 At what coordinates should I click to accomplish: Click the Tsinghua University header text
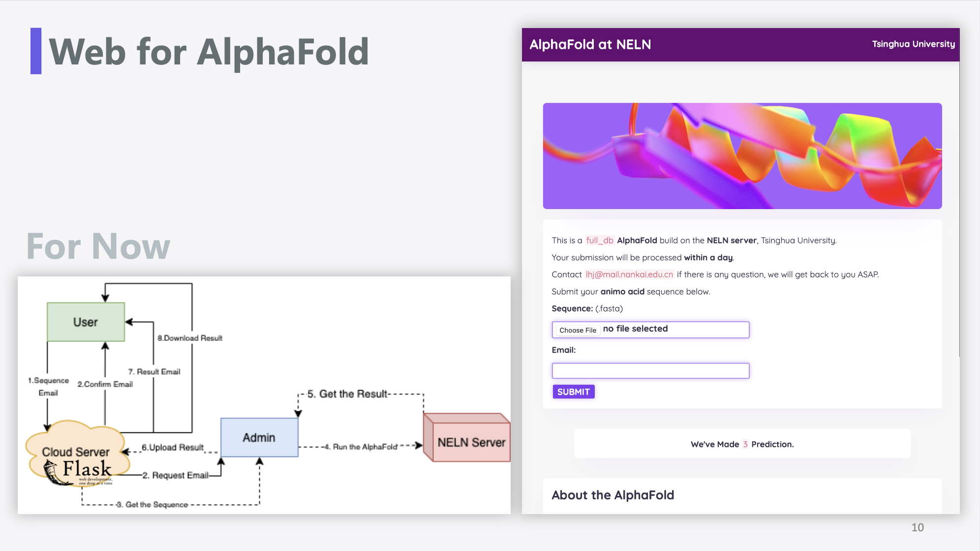tap(913, 44)
